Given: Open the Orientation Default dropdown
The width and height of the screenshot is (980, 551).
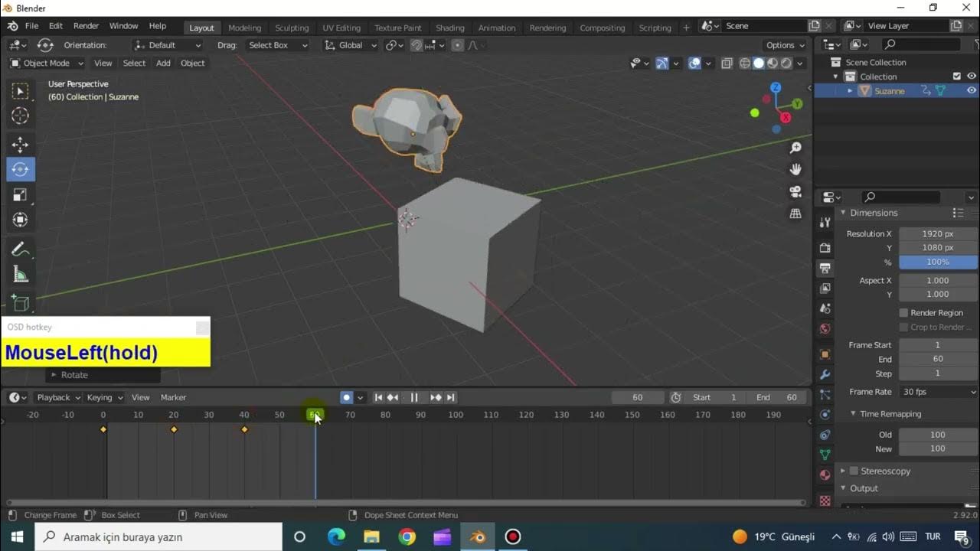Looking at the screenshot, I should (167, 45).
